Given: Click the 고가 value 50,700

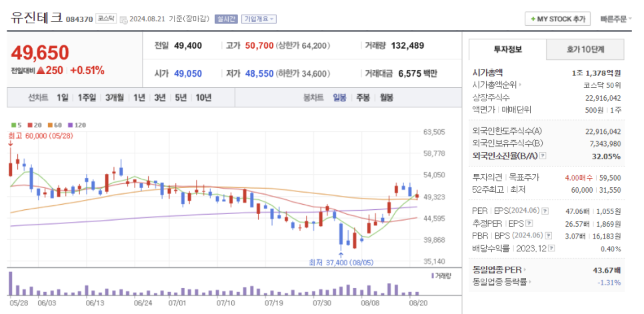Looking at the screenshot, I should (259, 45).
